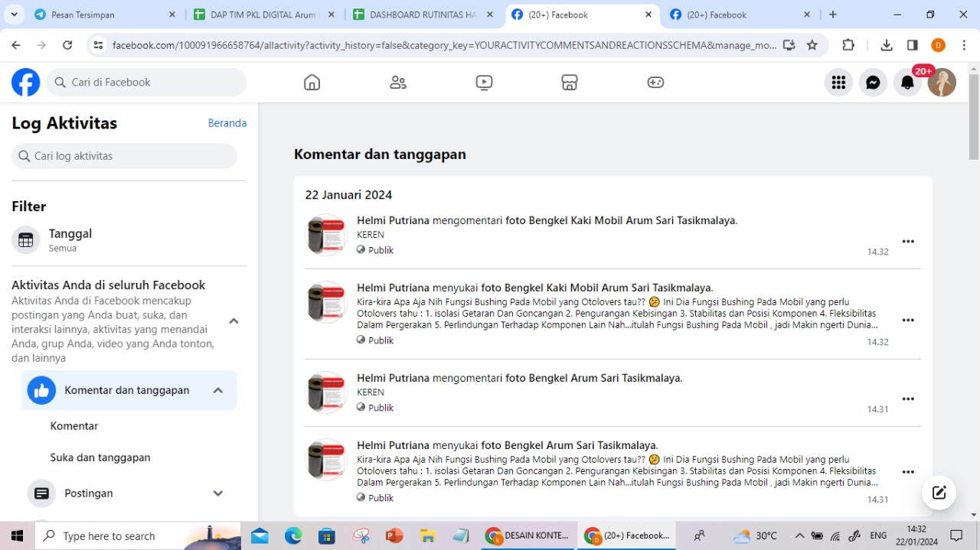
Task: Click the ENG language indicator
Action: (x=878, y=535)
